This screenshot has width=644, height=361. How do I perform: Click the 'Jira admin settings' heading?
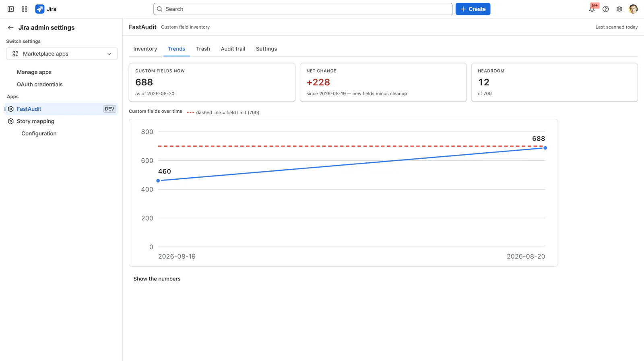tap(46, 27)
